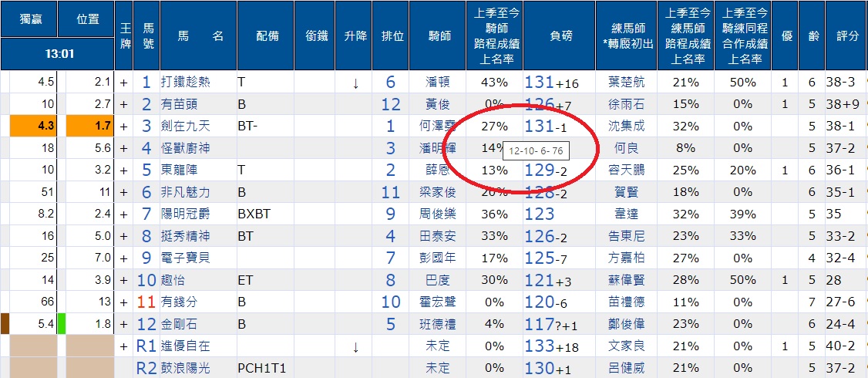Click the plus icon beside horse 1
The image size is (868, 378).
pos(123,83)
